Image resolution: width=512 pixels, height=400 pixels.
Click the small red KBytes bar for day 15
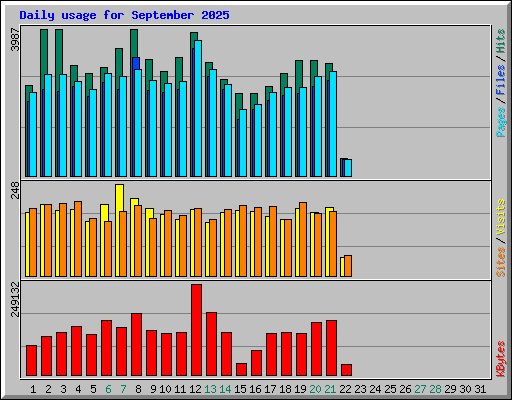241,369
